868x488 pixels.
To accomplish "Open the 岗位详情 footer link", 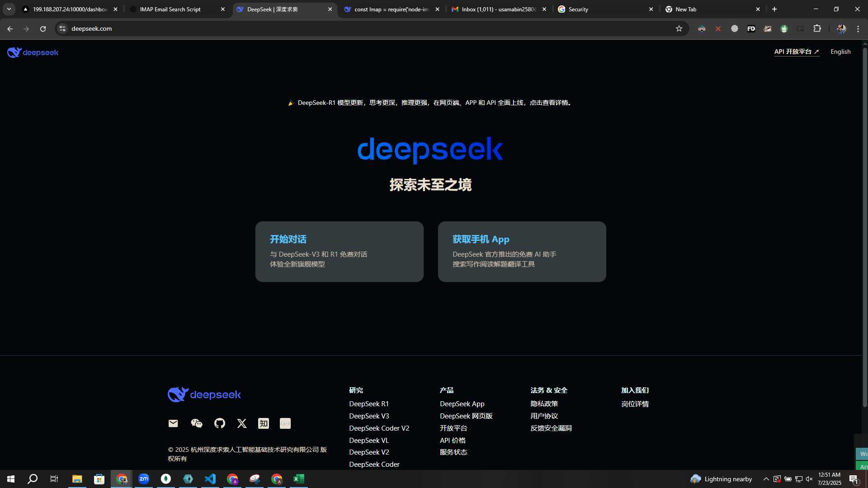I will pyautogui.click(x=635, y=404).
